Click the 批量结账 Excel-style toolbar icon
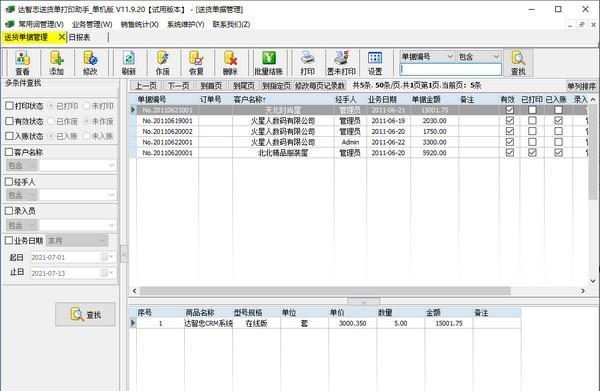Viewport: 600px width, 391px height. (x=269, y=63)
